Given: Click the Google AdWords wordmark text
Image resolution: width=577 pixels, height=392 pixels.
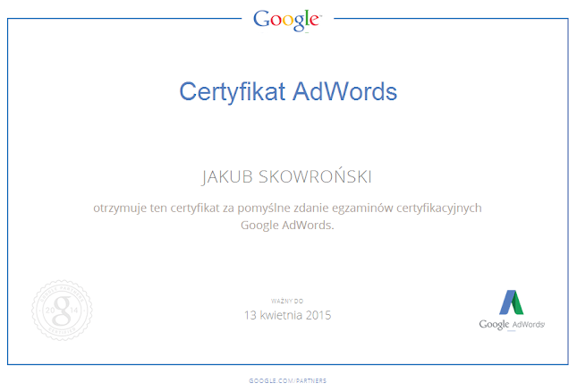Looking at the screenshot, I should point(512,324).
